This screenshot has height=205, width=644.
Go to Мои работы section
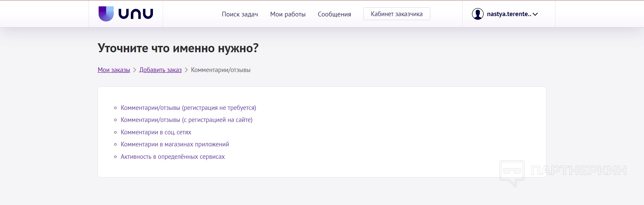pyautogui.click(x=288, y=14)
